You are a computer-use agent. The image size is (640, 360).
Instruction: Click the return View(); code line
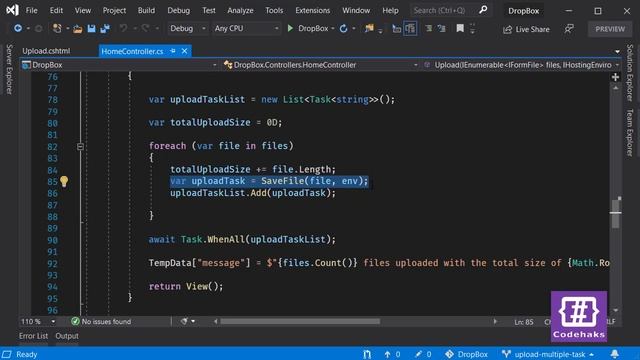(186, 287)
